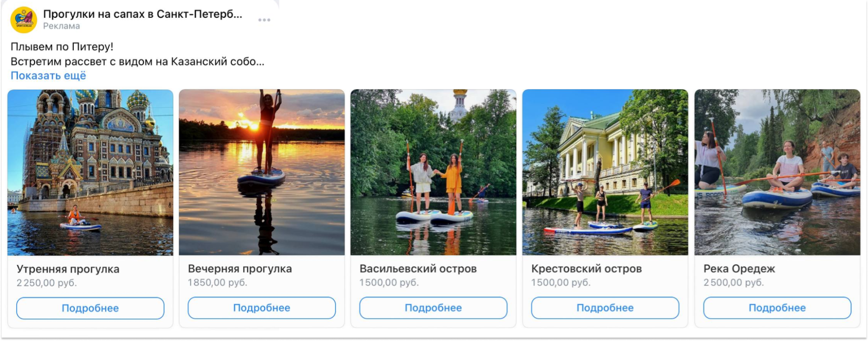Image resolution: width=868 pixels, height=341 pixels.
Task: Select the Крестовский остров card title
Action: [x=587, y=269]
